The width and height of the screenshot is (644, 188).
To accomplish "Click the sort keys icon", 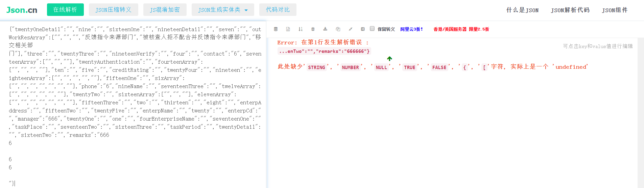I will 301,29.
